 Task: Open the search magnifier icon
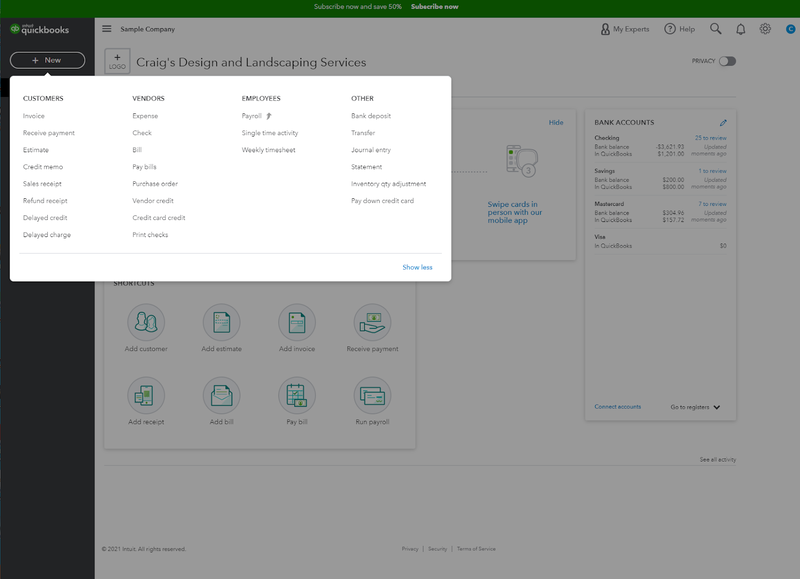pyautogui.click(x=715, y=29)
